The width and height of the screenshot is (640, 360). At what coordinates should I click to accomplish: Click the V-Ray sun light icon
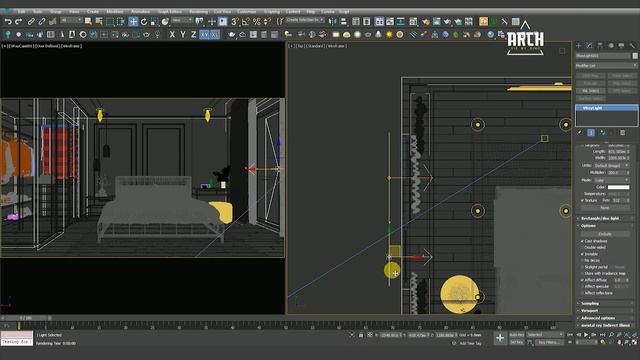click(389, 35)
